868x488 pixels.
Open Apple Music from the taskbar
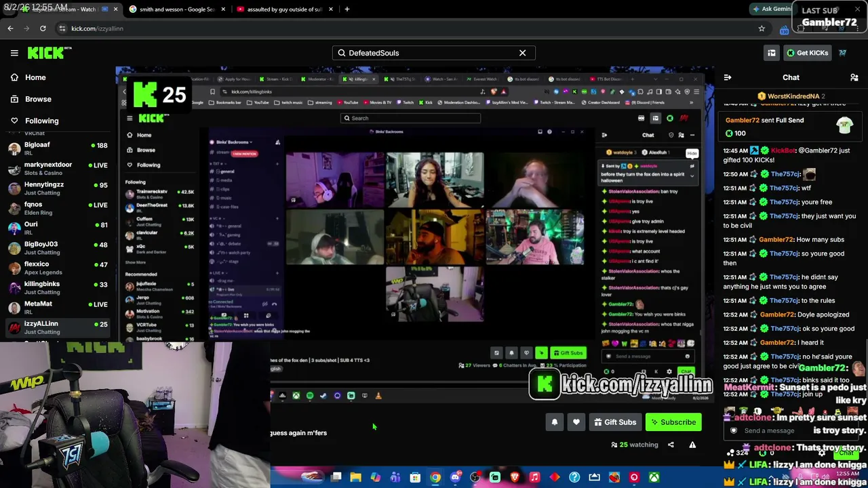tap(534, 478)
